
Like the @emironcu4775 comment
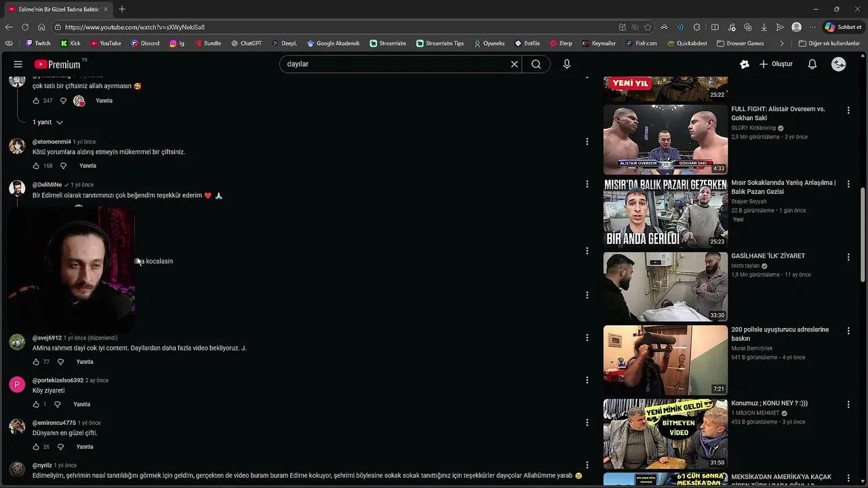[36, 447]
